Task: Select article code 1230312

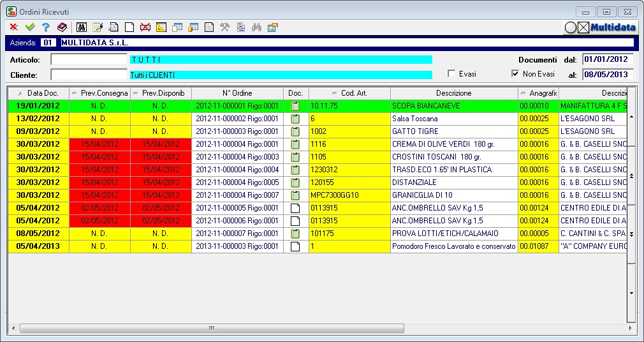Action: coord(350,170)
